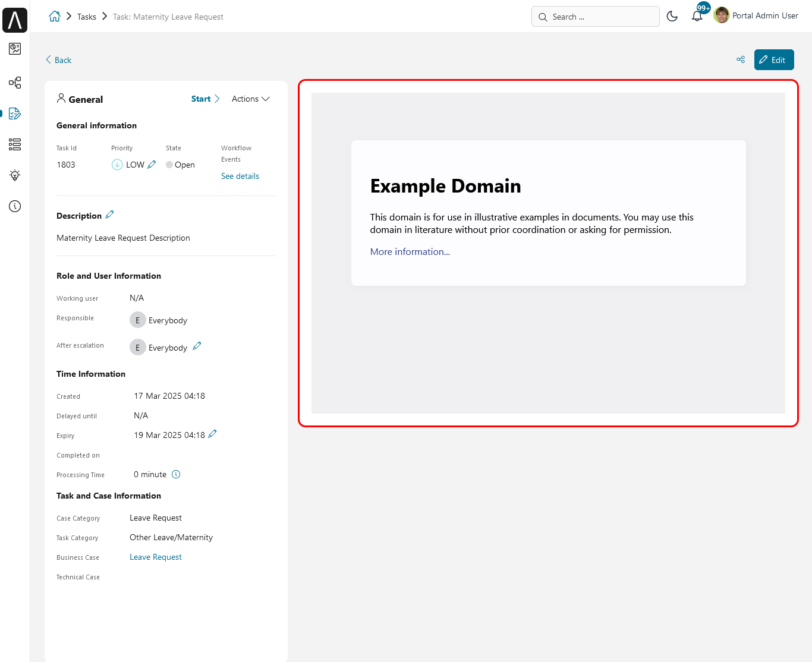
Task: Click the Portal Admin User avatar
Action: pos(722,15)
